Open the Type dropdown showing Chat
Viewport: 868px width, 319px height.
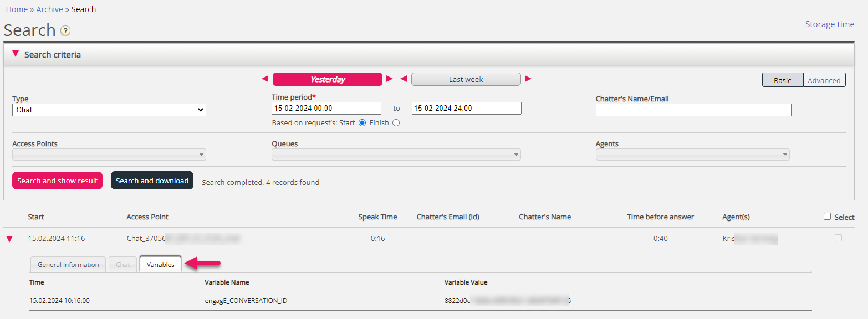(109, 110)
